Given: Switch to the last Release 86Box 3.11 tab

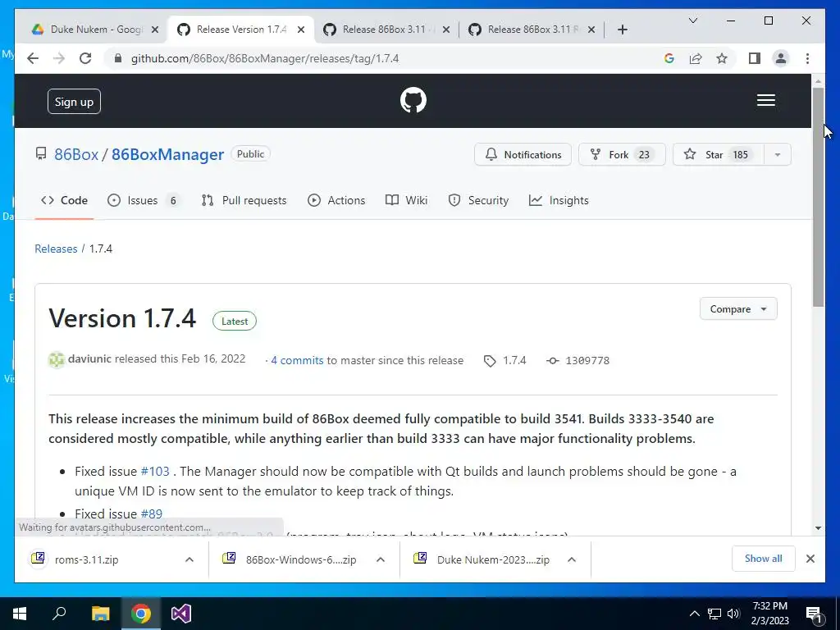Looking at the screenshot, I should (532, 30).
